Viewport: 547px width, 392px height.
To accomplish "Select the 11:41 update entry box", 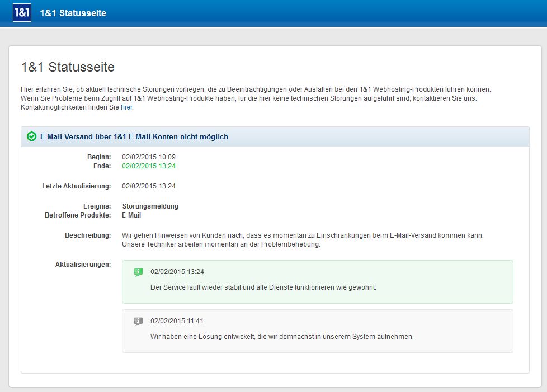I will coord(318,331).
